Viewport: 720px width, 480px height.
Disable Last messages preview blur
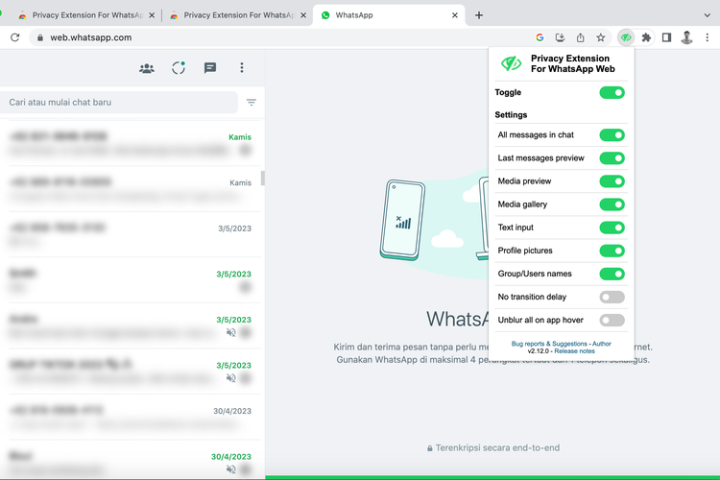tap(612, 158)
